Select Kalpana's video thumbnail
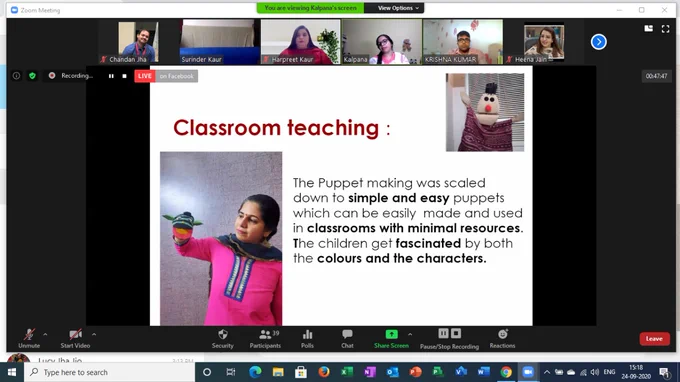Image resolution: width=680 pixels, height=382 pixels. pyautogui.click(x=382, y=42)
